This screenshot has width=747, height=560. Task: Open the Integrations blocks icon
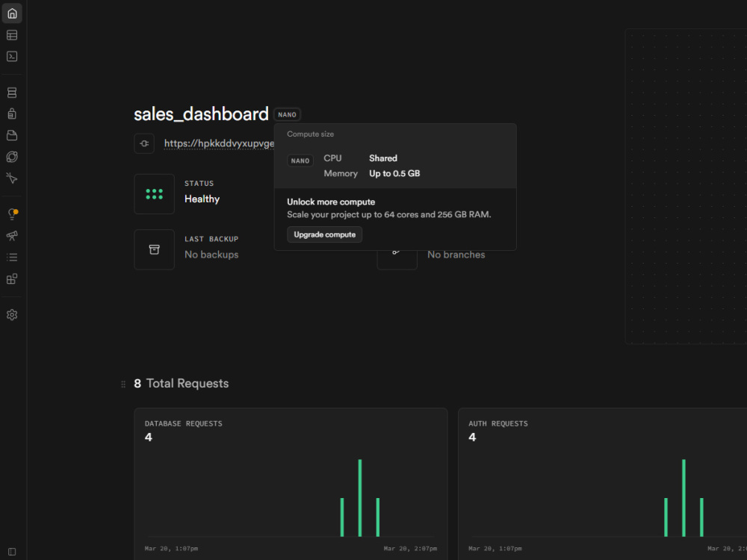tap(12, 279)
